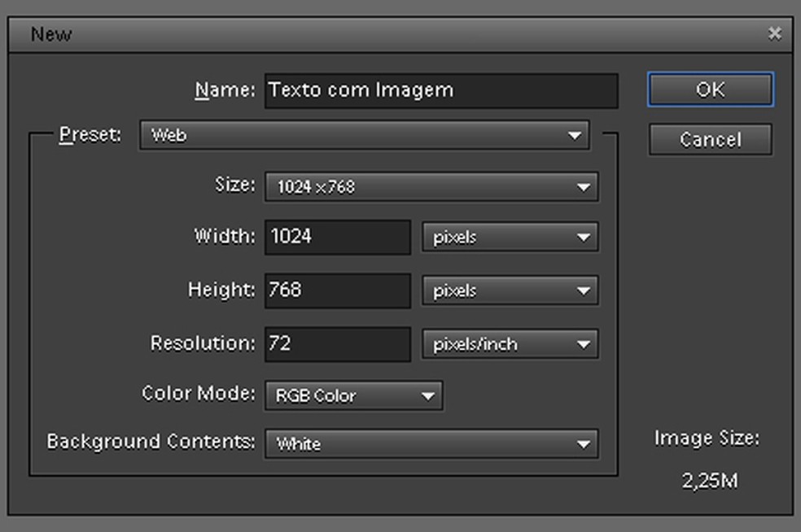
Task: Open the Height units dropdown
Action: tap(510, 291)
